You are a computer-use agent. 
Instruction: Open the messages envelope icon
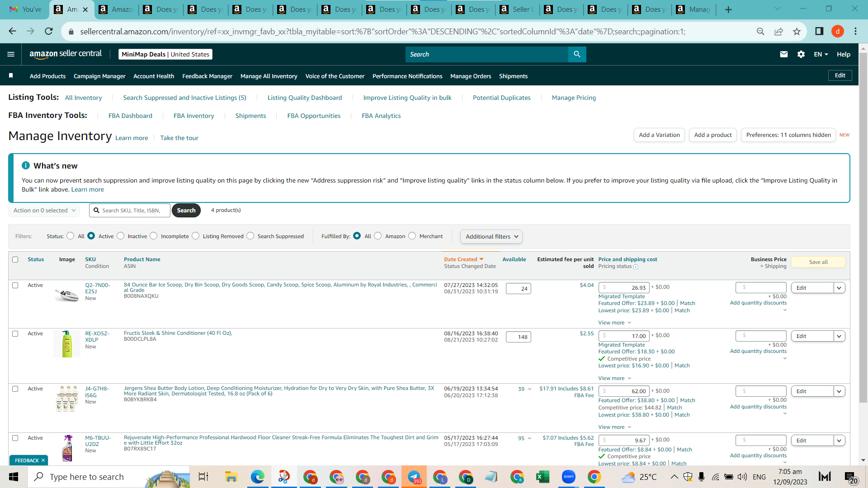[784, 54]
